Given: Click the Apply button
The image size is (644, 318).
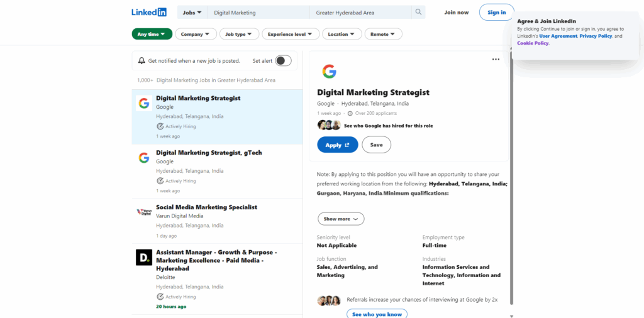Looking at the screenshot, I should (x=338, y=145).
